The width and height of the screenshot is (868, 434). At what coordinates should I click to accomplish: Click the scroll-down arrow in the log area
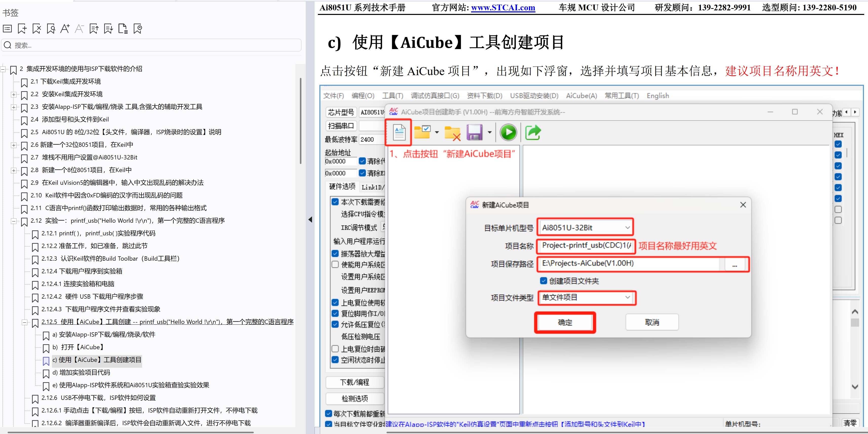point(855,386)
